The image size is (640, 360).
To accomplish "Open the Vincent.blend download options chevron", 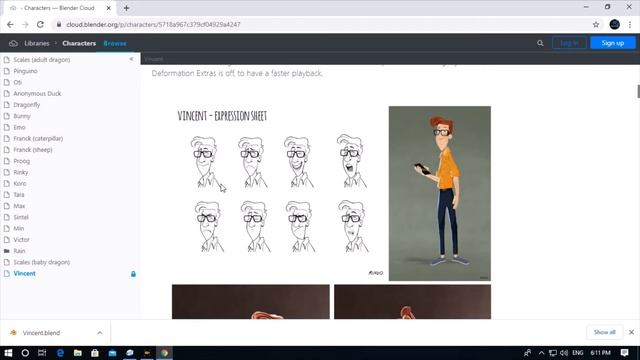I will click(100, 333).
